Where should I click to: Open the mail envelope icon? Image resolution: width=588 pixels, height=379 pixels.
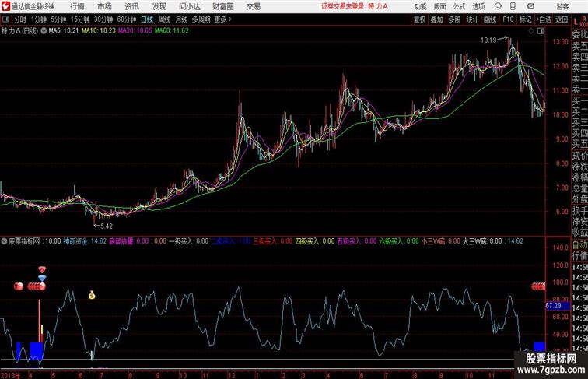coord(530,6)
